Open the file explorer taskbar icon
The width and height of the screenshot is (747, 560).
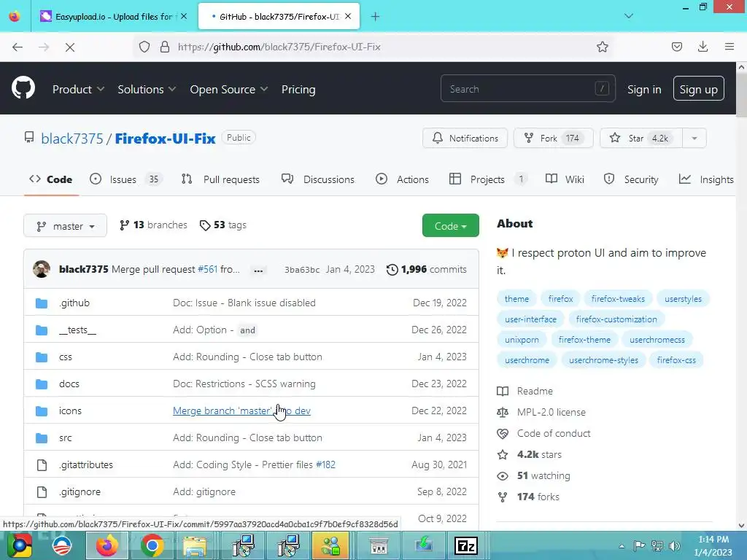click(195, 545)
